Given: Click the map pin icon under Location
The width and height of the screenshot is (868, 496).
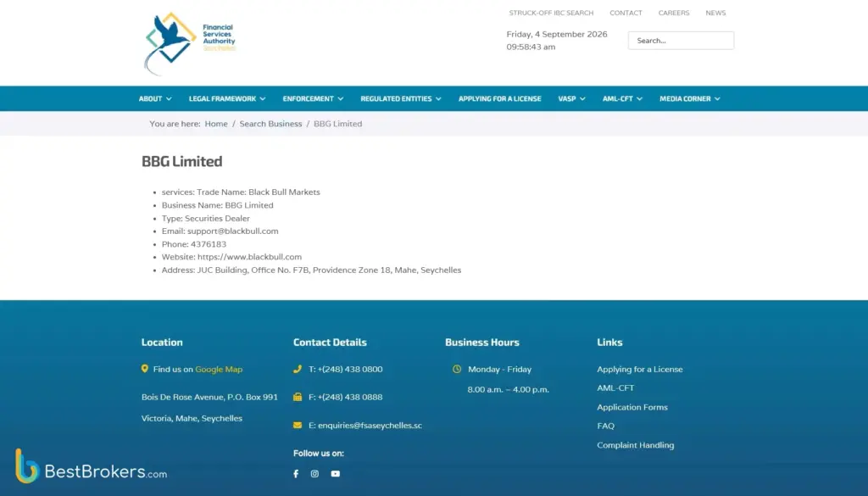Looking at the screenshot, I should pyautogui.click(x=144, y=369).
